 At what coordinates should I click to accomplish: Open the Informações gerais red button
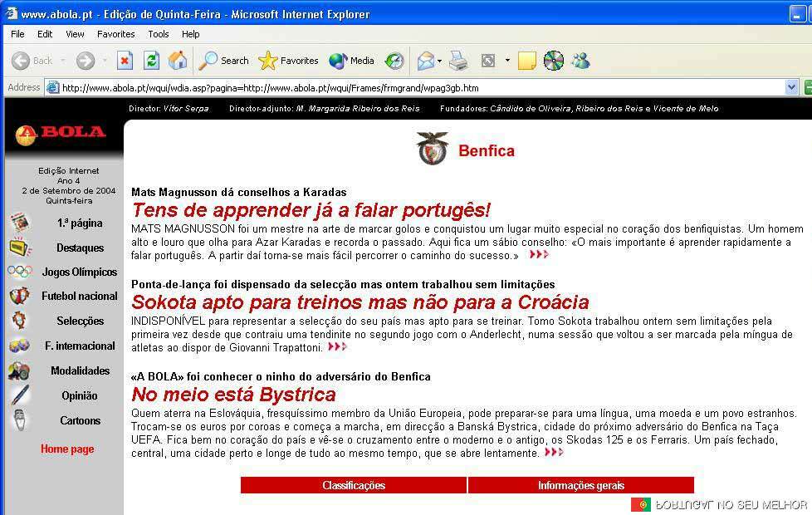581,485
